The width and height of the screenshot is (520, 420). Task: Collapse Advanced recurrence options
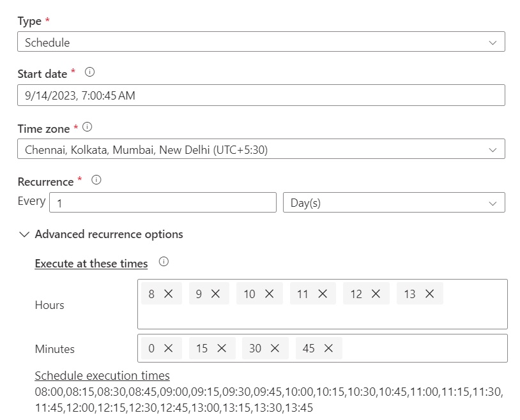25,234
